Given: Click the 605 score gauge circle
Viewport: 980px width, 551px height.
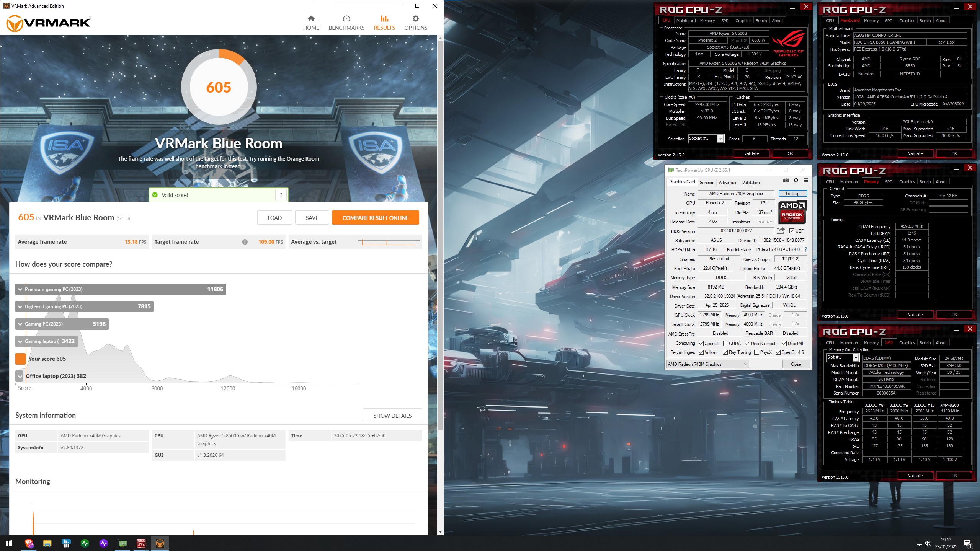Looking at the screenshot, I should pos(219,87).
